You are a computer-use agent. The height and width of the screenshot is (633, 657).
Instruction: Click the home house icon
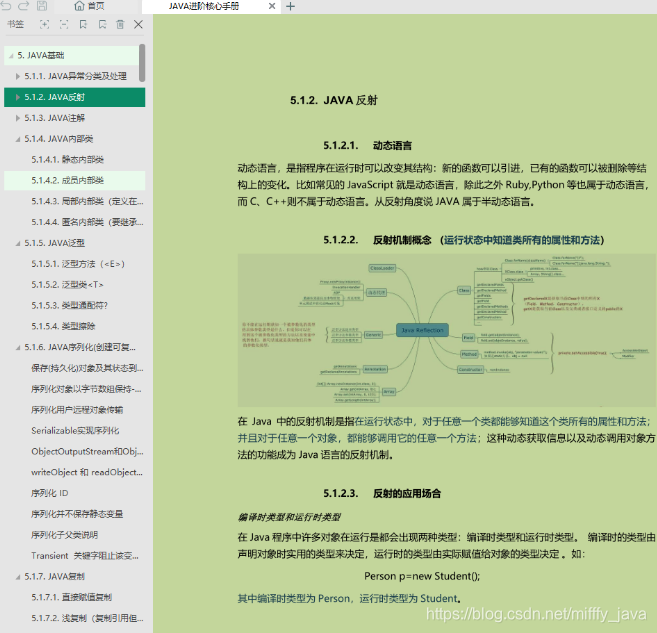click(x=79, y=6)
